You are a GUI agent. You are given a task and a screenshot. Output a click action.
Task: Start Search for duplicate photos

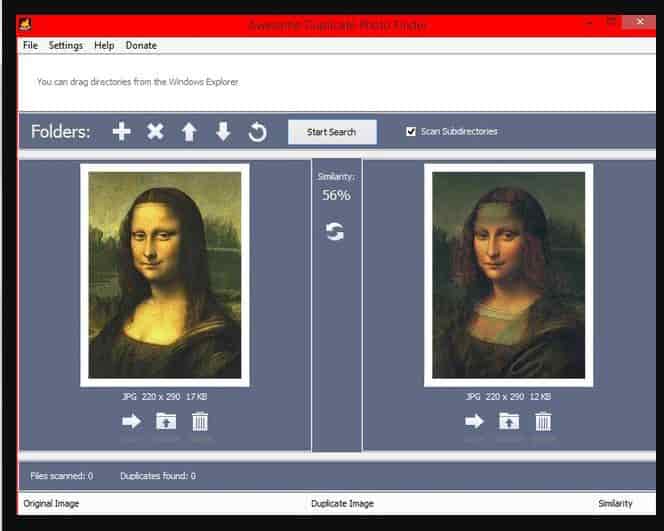(332, 132)
